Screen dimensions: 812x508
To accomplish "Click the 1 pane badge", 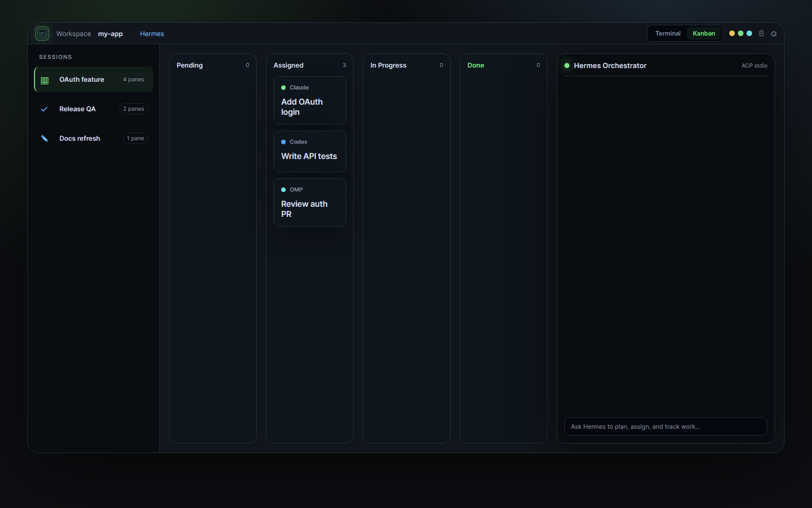I will click(136, 138).
